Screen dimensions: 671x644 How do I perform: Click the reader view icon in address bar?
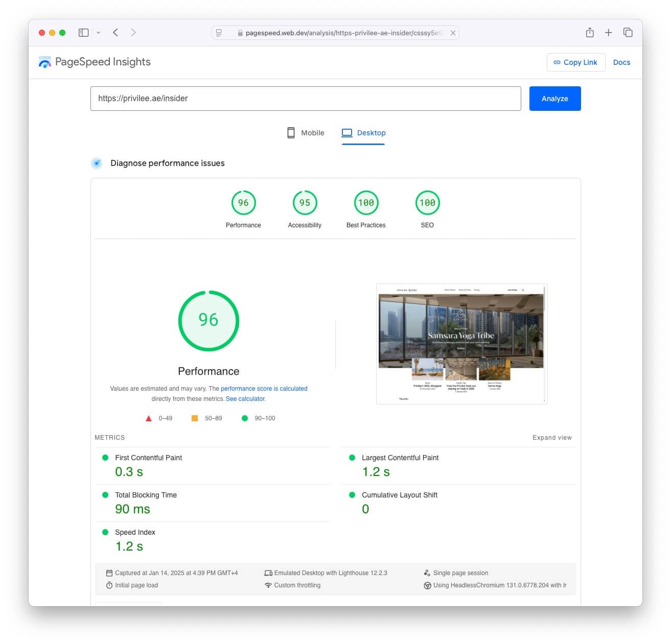pos(219,33)
